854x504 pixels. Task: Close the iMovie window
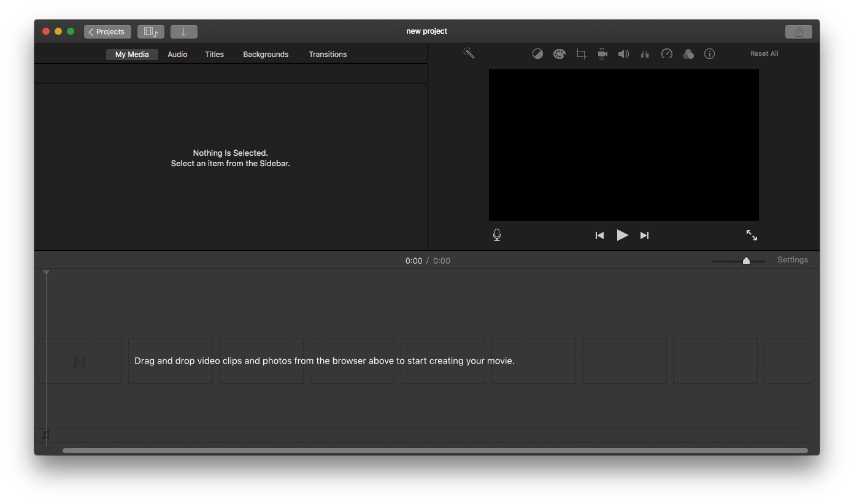[46, 31]
